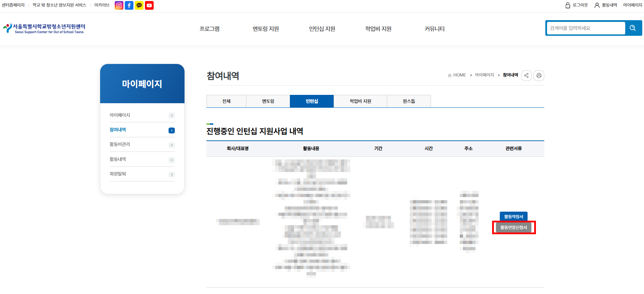This screenshot has width=644, height=294.
Task: Switch to the 멘토링 tab
Action: click(x=268, y=101)
